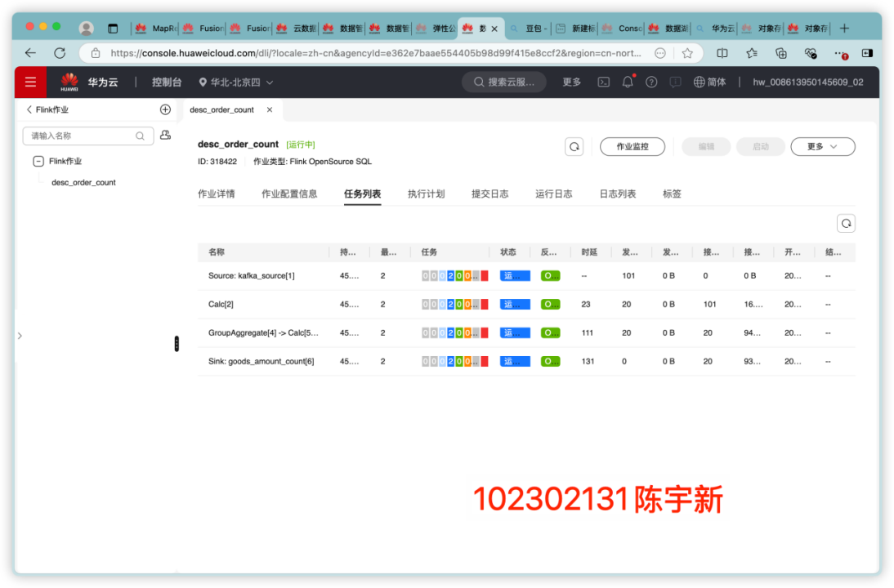Refresh the job with header refresh icon
Image resolution: width=894 pixels, height=588 pixels.
(x=574, y=146)
